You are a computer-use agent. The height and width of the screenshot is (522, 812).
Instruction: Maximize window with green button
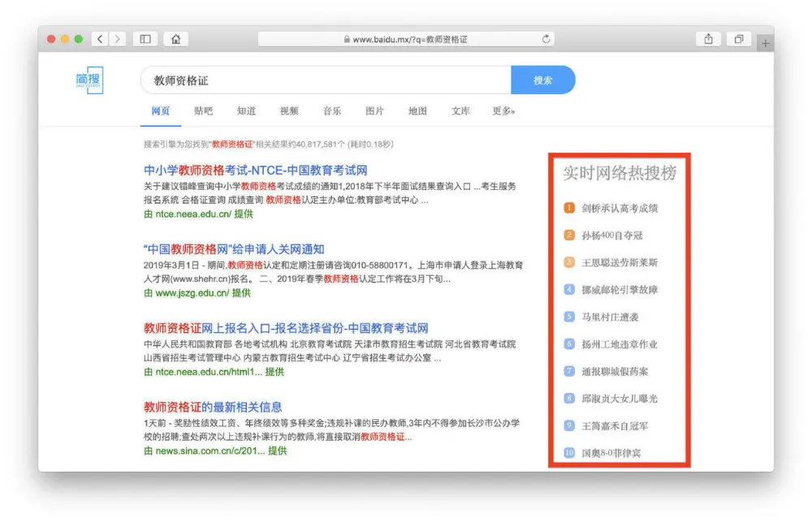78,39
